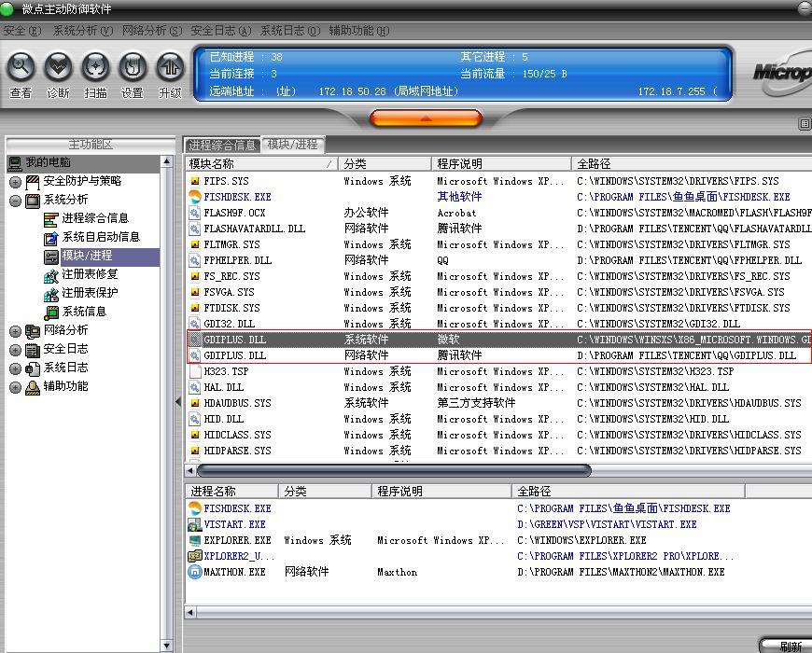Click the 注册表修复 tree icon
Image resolution: width=812 pixels, height=653 pixels.
[x=50, y=275]
